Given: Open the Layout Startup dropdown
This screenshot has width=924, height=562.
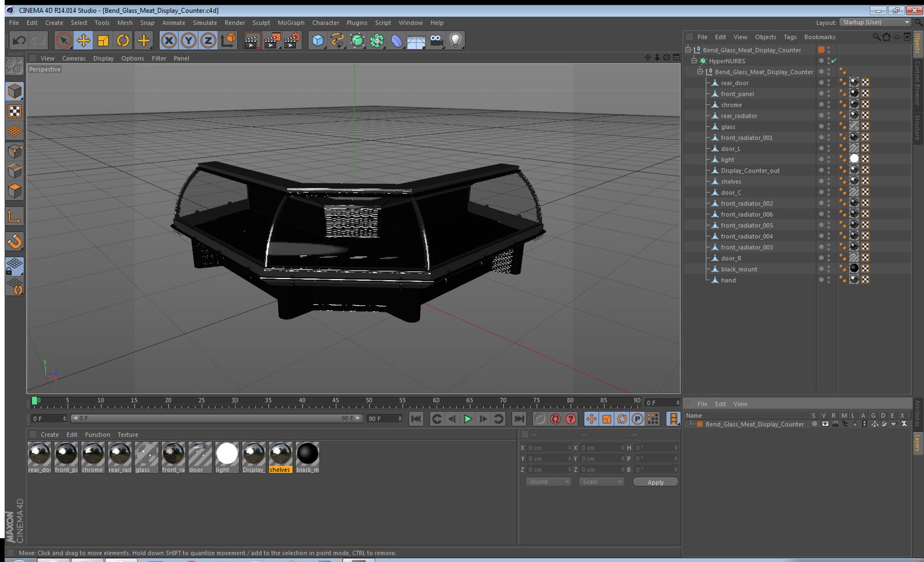Looking at the screenshot, I should [876, 22].
